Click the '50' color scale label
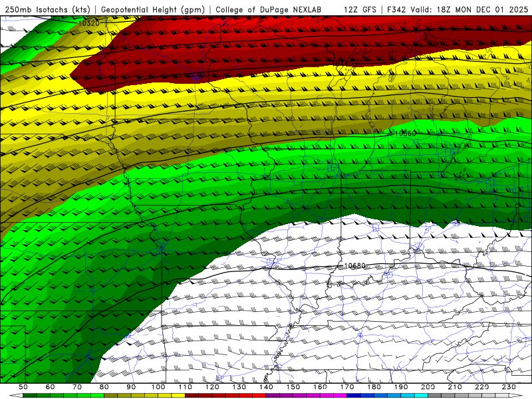This screenshot has width=532, height=399. 23,387
